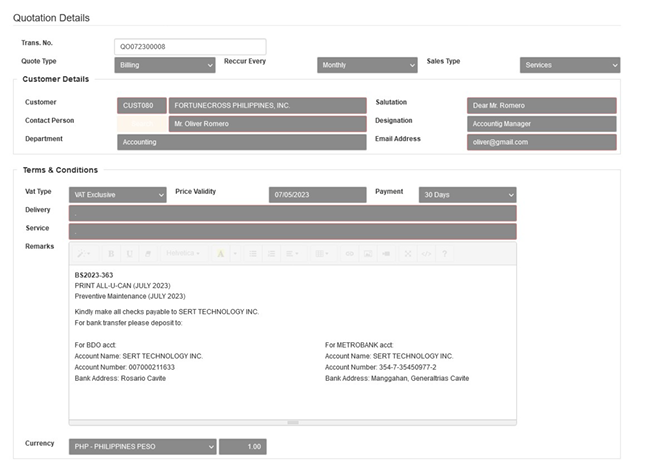Click the insert picture icon
The width and height of the screenshot is (659, 471).
click(367, 254)
